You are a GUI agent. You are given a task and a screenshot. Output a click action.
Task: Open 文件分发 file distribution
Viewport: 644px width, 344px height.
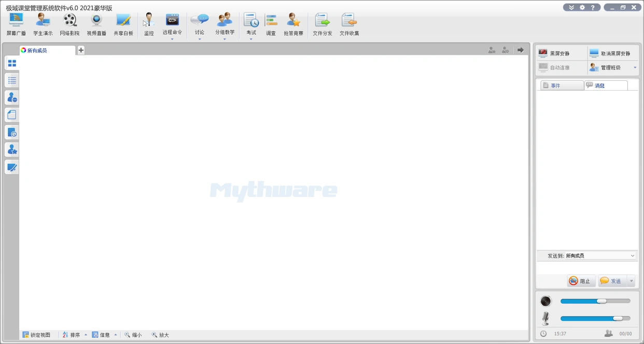click(323, 25)
